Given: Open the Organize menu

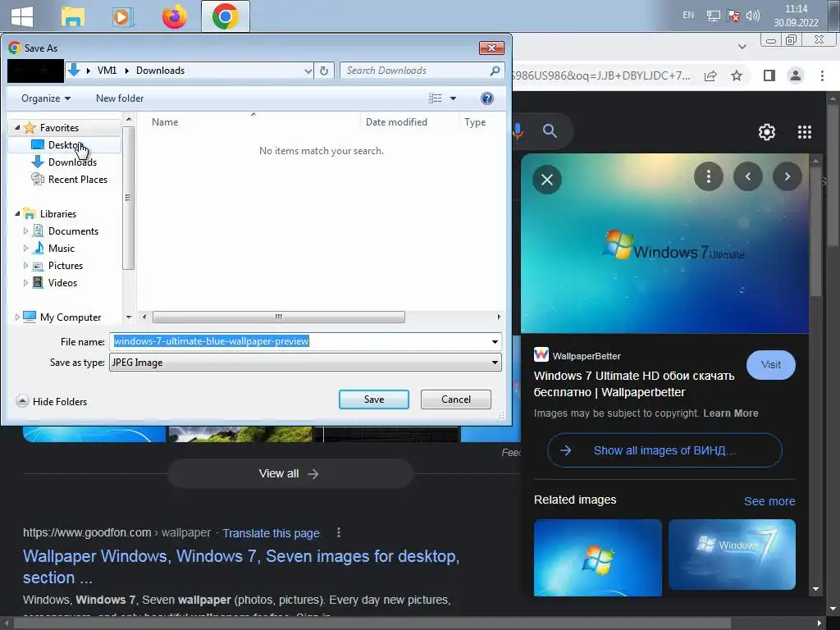Looking at the screenshot, I should click(x=46, y=98).
